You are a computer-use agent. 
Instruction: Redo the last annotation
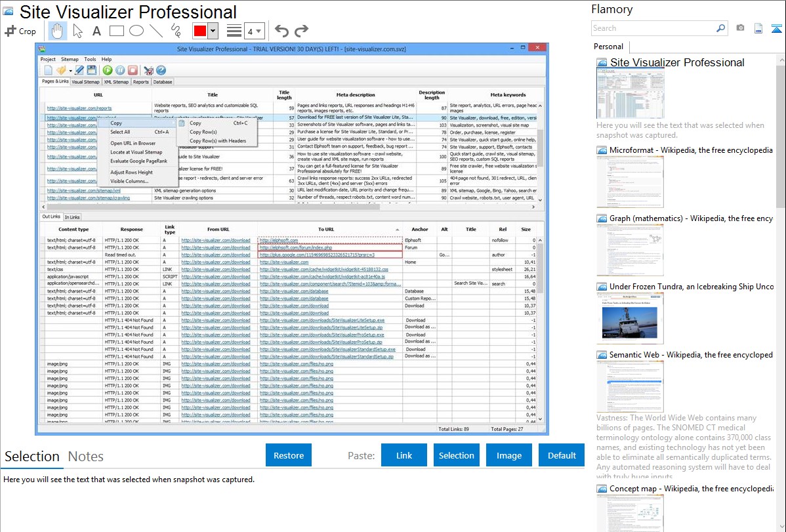(x=301, y=31)
